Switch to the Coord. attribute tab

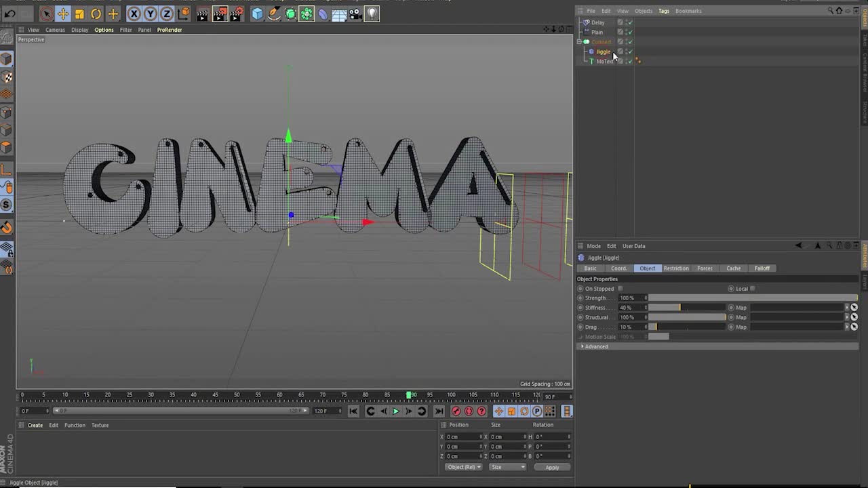tap(619, 268)
